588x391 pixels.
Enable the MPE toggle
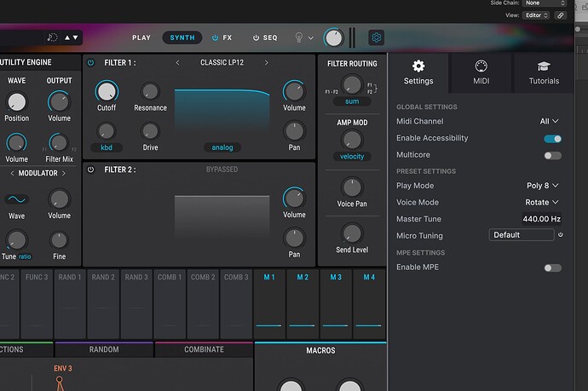(x=553, y=267)
